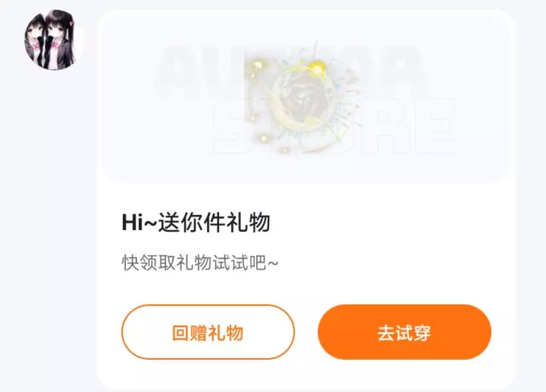Viewport: 546px width, 392px height.
Task: Click the left girl in avatar picture
Action: pyautogui.click(x=37, y=42)
